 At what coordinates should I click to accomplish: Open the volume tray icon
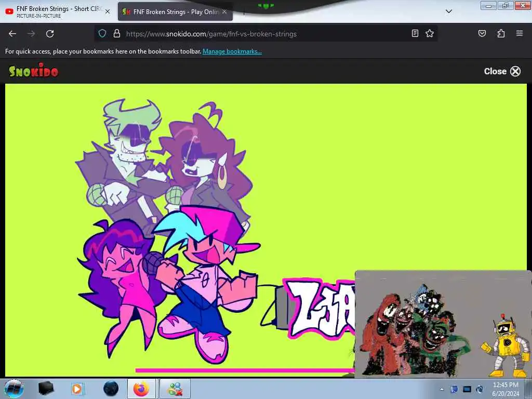[480, 389]
